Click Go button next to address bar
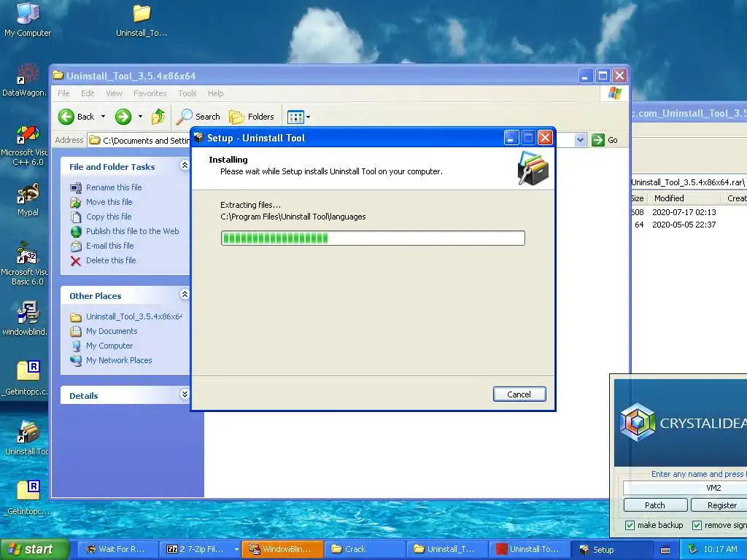 click(x=605, y=140)
